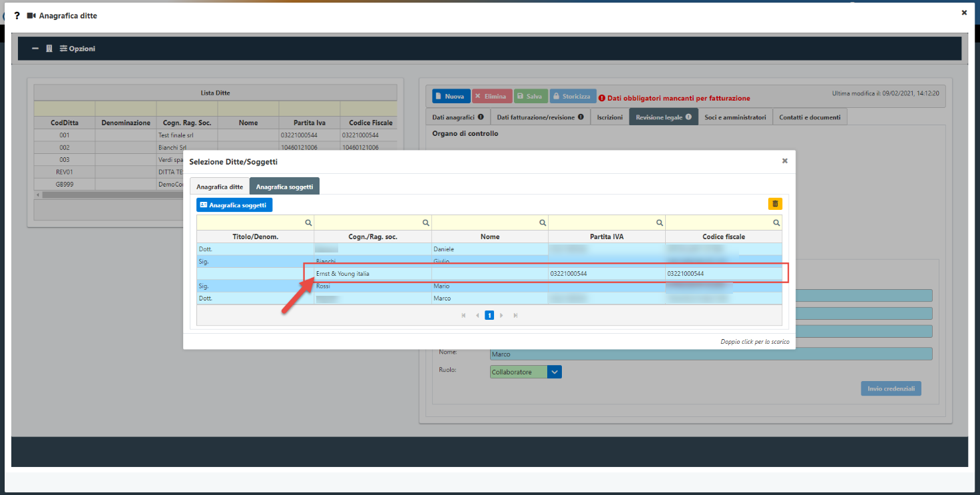This screenshot has width=980, height=495.
Task: Click the Elimina button
Action: click(x=492, y=97)
